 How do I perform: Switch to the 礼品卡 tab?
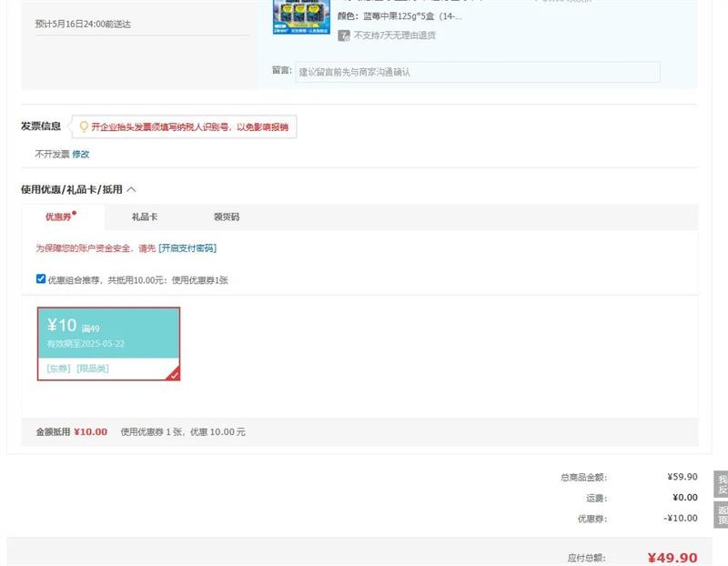(145, 217)
